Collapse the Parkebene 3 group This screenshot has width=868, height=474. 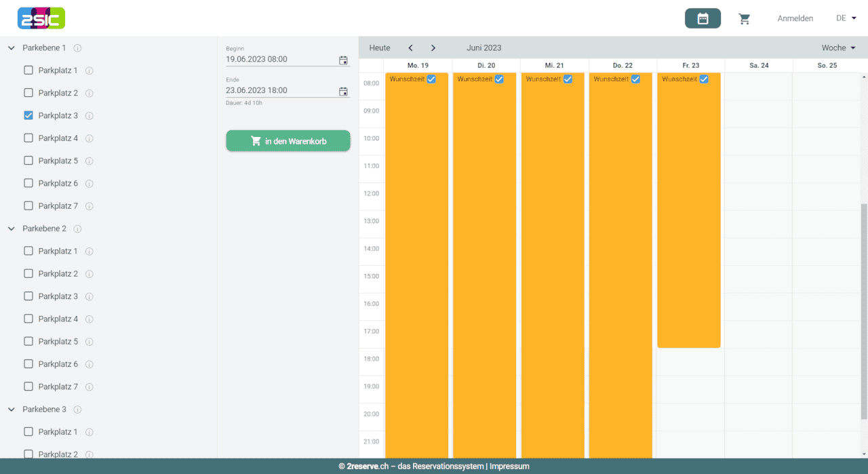pos(12,410)
